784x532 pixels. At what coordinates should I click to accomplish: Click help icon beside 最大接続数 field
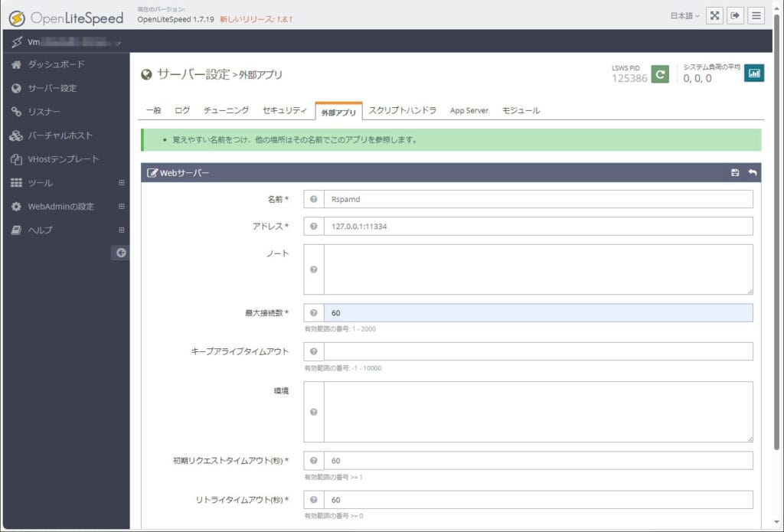click(x=313, y=313)
